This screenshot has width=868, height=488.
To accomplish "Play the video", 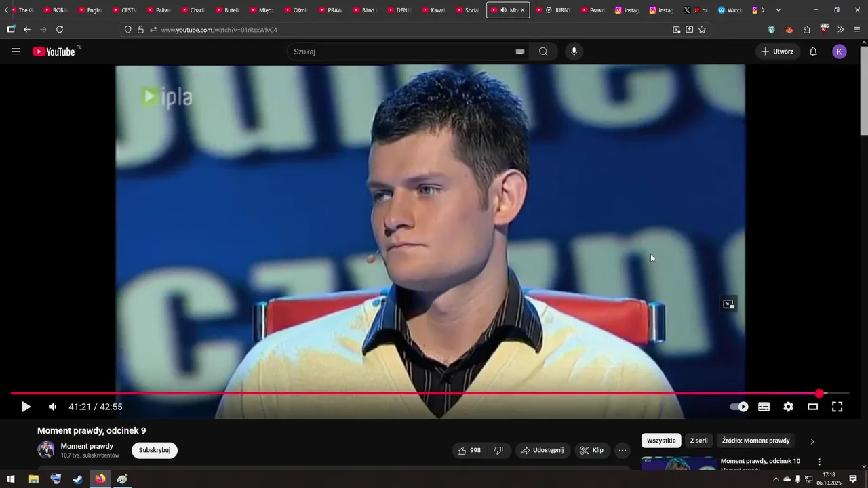I will click(x=26, y=407).
